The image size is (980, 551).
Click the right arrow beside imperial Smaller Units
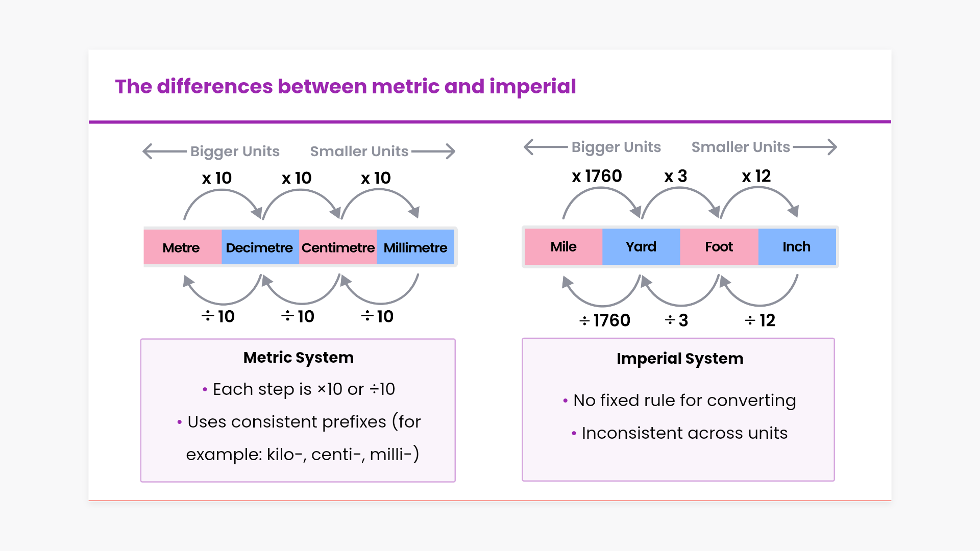[815, 147]
